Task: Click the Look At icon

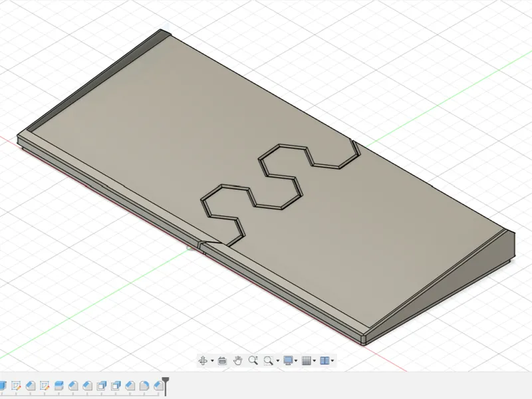Action: click(222, 360)
